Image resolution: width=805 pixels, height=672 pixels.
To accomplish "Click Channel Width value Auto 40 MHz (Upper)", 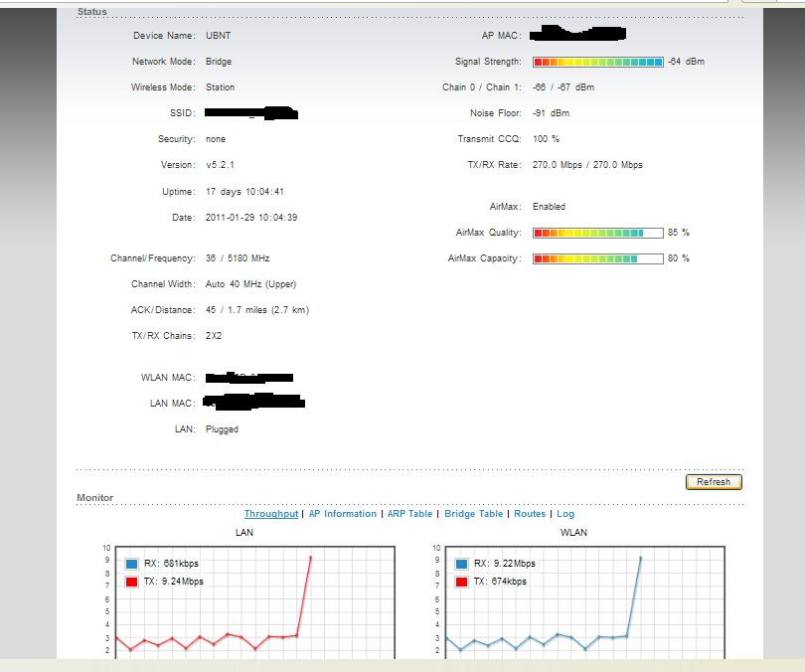I will (251, 284).
